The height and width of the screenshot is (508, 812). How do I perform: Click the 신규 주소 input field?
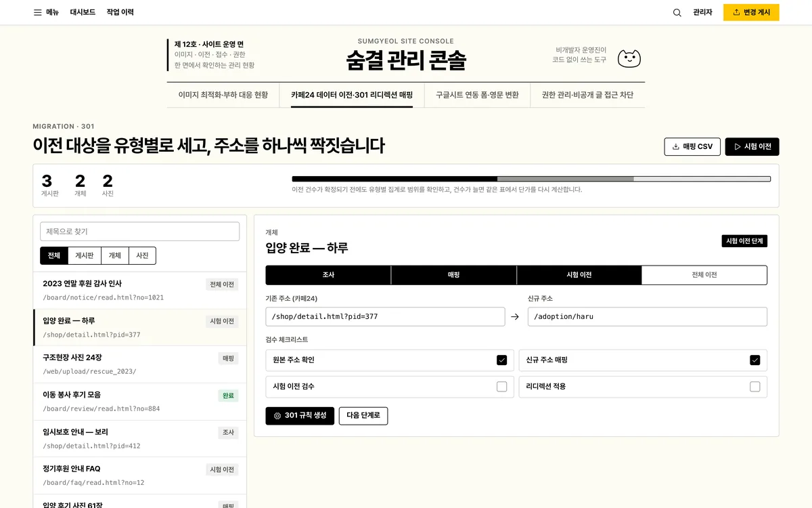pyautogui.click(x=648, y=316)
